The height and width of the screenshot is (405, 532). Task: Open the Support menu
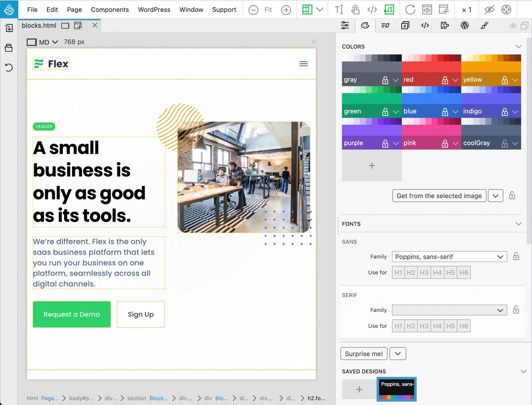[x=224, y=10]
